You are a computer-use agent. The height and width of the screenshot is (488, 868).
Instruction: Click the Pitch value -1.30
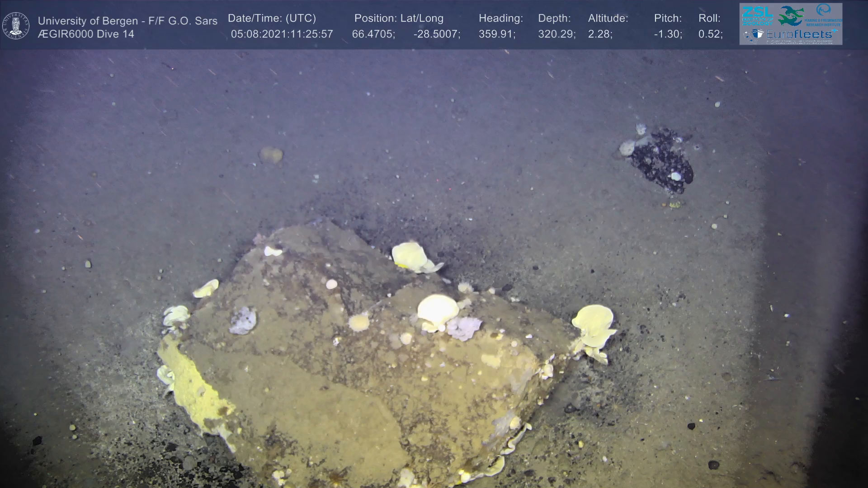point(668,34)
